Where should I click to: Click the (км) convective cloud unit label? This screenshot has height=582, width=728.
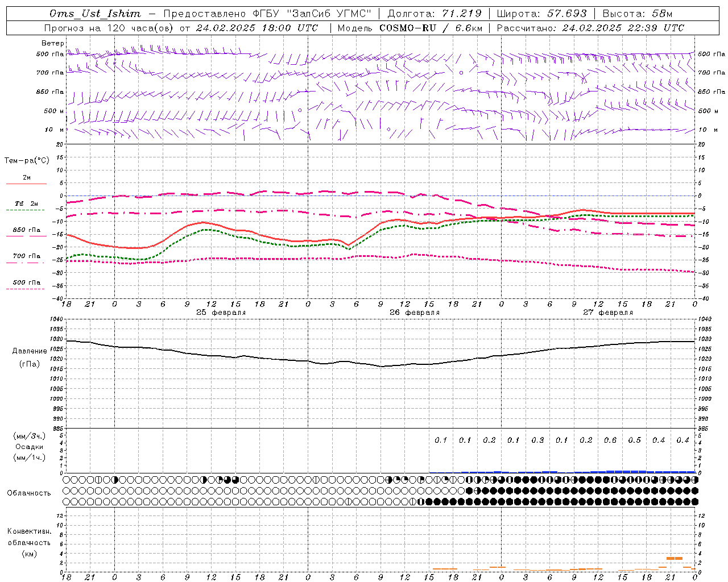pyautogui.click(x=30, y=554)
